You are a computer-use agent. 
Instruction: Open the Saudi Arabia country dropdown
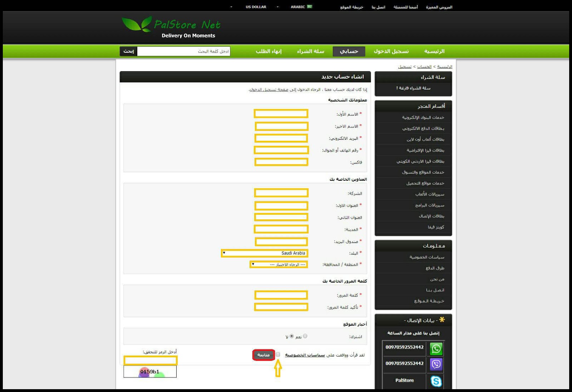coord(265,253)
